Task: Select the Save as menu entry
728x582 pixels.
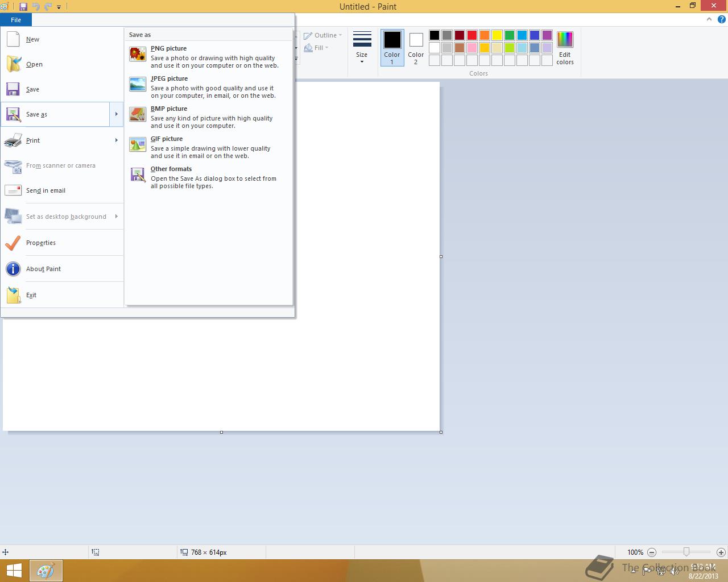Action: pos(55,114)
